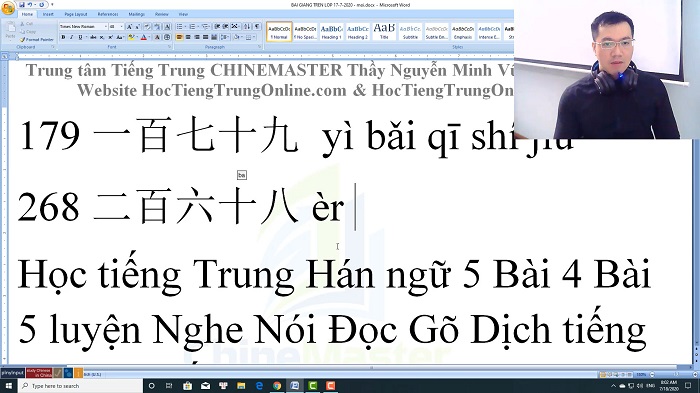Customize the Quick Access Toolbar dropdown
700x393 pixels.
52,4
